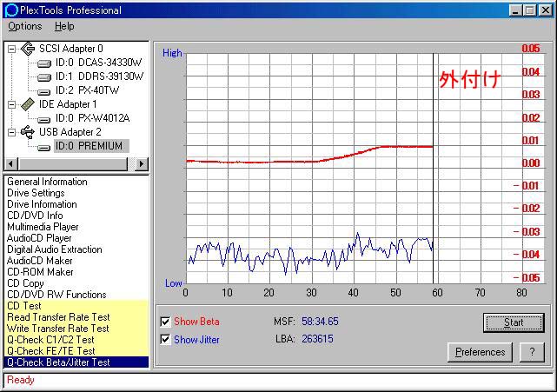Click the drive icon beside PX-W4012A
The width and height of the screenshot is (557, 392).
tap(44, 119)
